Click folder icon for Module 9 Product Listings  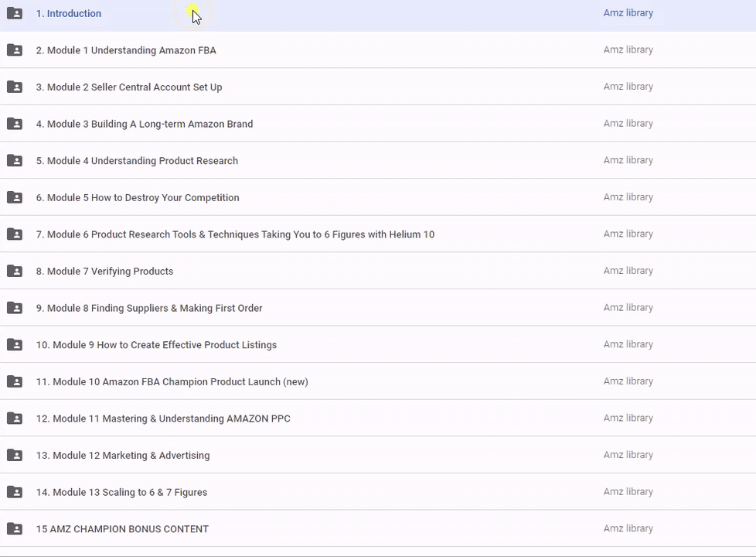coord(15,345)
